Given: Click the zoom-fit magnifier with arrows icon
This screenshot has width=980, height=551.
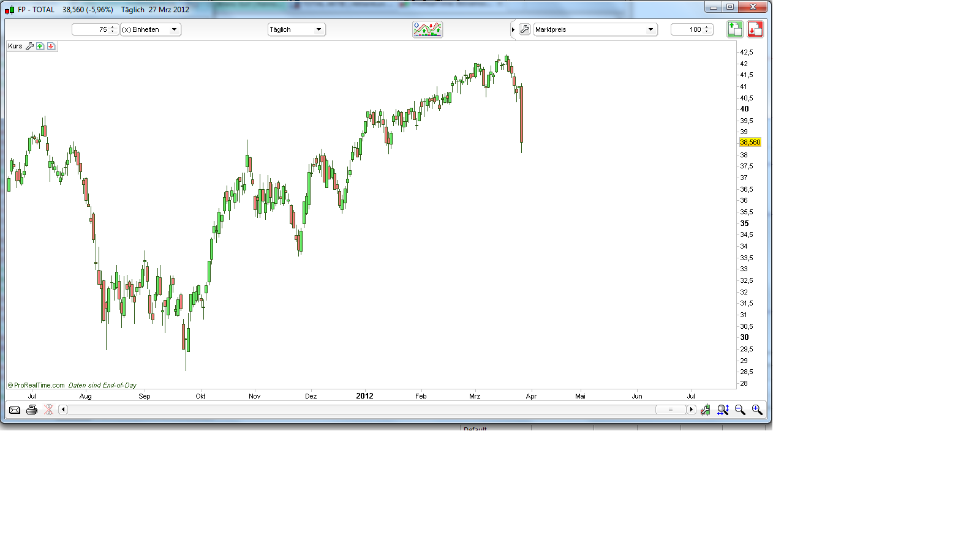Looking at the screenshot, I should point(723,410).
